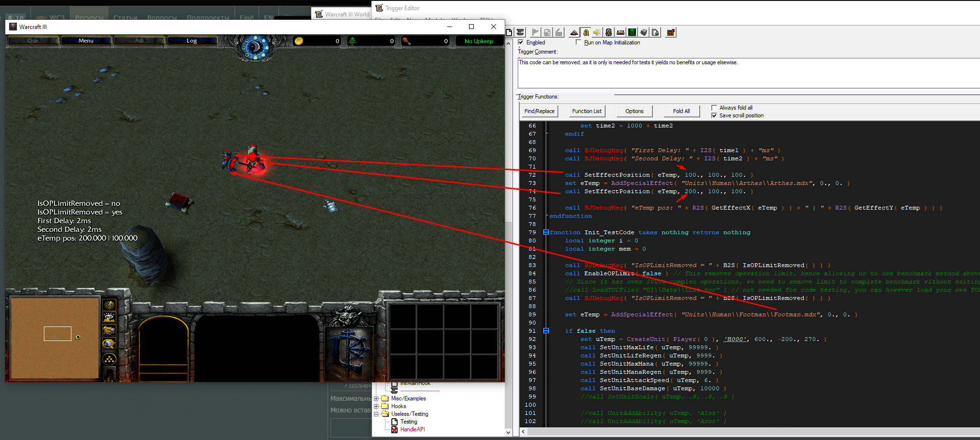Open the in-game Menu button

pyautogui.click(x=86, y=41)
